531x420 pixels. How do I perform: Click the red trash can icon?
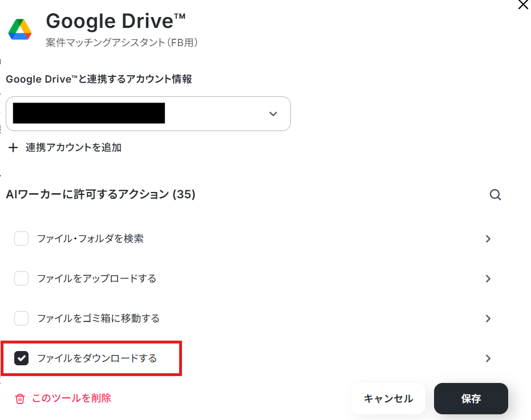[x=20, y=399]
